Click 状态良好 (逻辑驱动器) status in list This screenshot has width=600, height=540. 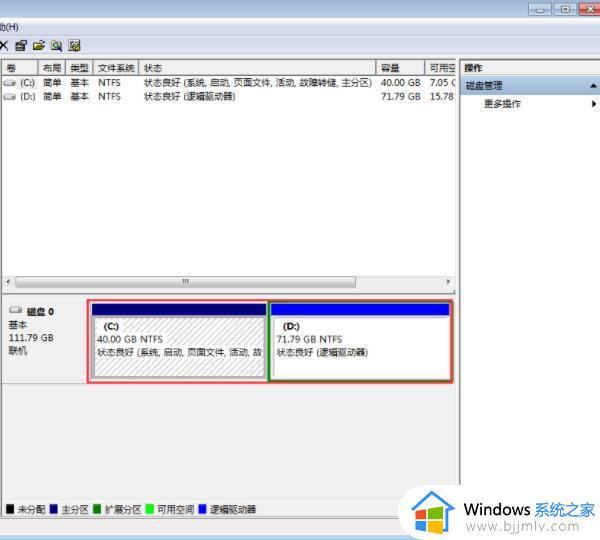[189, 97]
